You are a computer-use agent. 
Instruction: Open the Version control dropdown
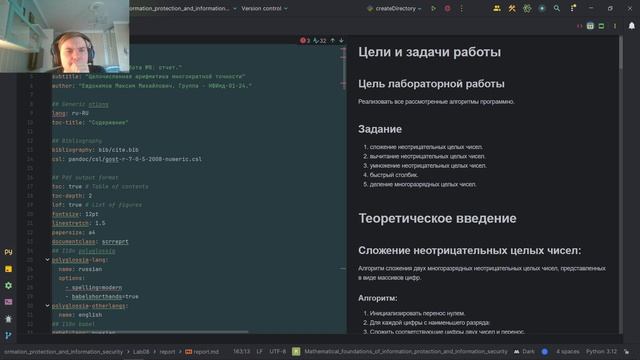(x=264, y=8)
